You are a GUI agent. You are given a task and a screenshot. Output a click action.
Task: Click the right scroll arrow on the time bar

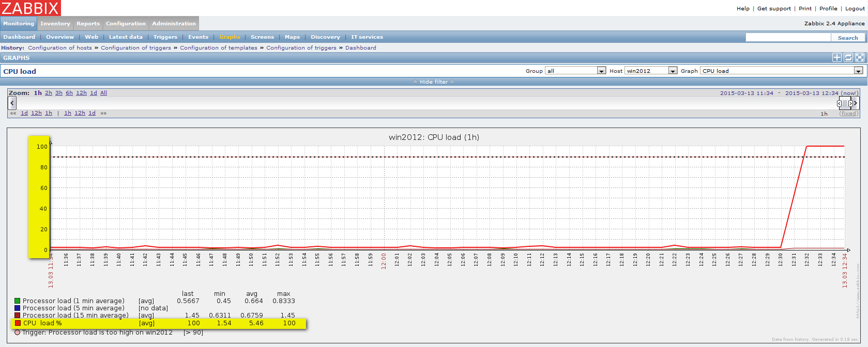[x=856, y=103]
